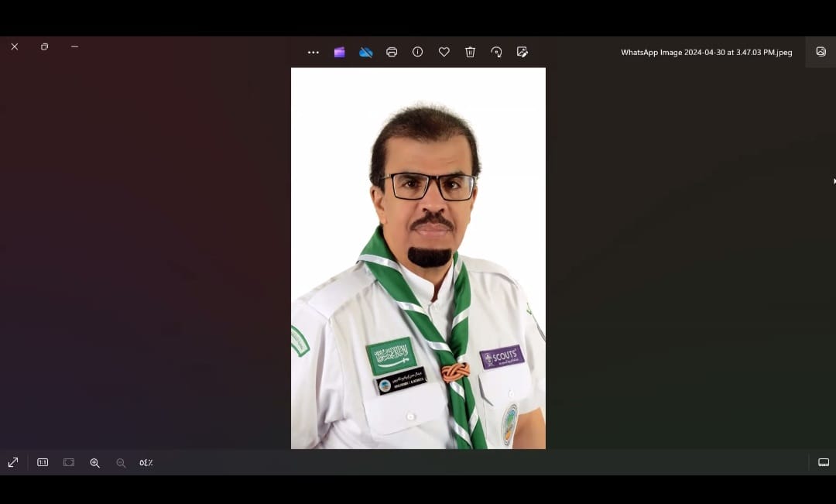Toggle favorite with the heart icon

[x=444, y=52]
